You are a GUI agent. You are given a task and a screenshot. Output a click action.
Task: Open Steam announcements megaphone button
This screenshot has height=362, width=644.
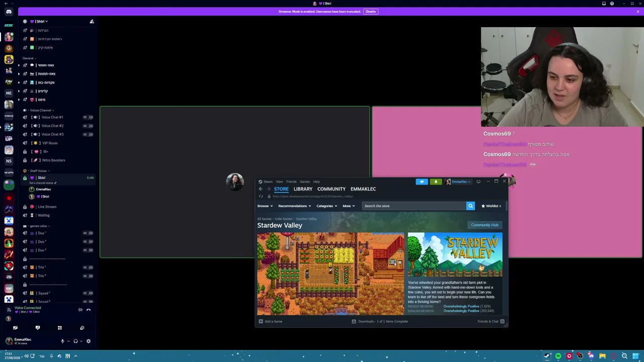(x=422, y=182)
